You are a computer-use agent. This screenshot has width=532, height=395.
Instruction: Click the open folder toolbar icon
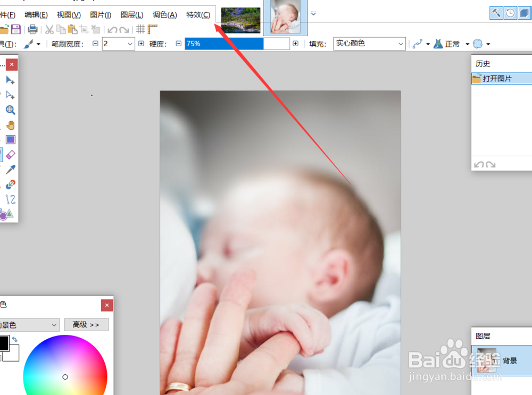click(x=4, y=29)
